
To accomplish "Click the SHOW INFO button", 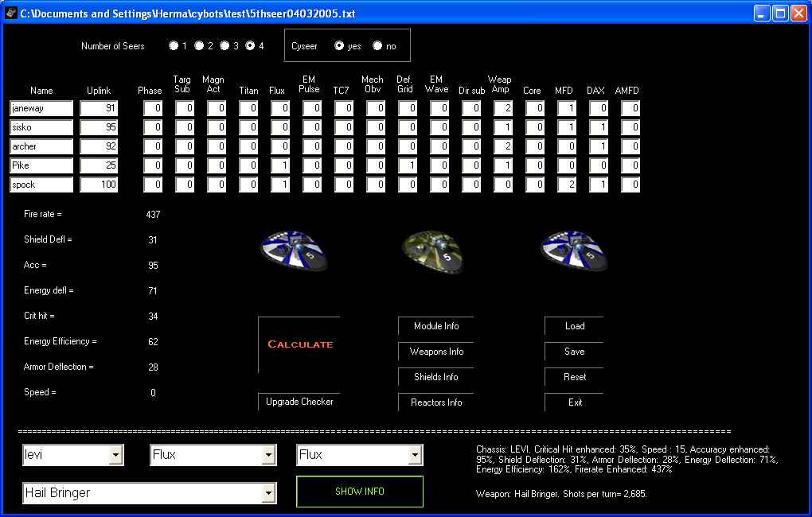I will (x=360, y=492).
